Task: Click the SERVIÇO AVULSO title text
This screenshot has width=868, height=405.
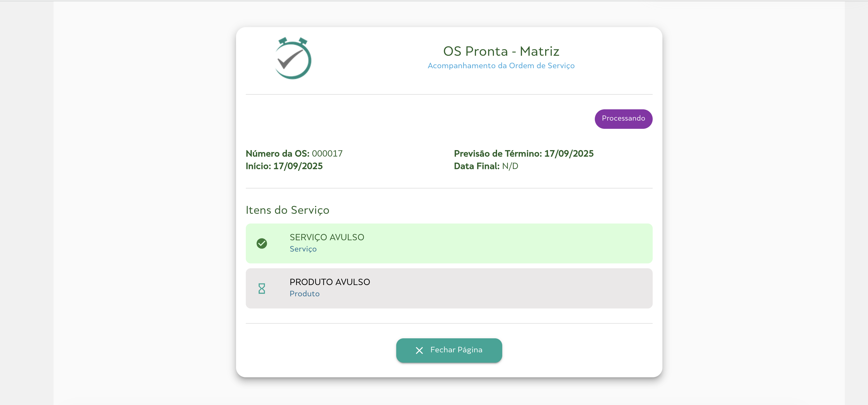Action: (326, 237)
